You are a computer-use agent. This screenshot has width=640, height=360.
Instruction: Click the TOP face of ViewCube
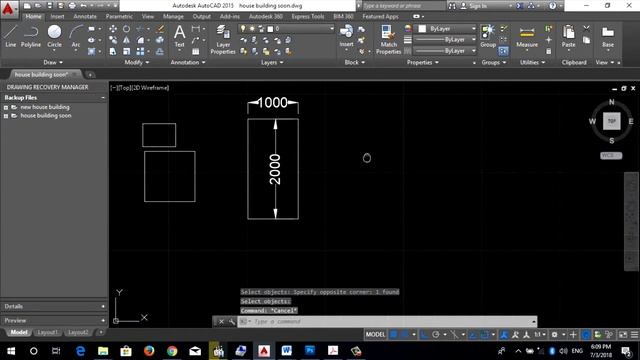click(611, 121)
